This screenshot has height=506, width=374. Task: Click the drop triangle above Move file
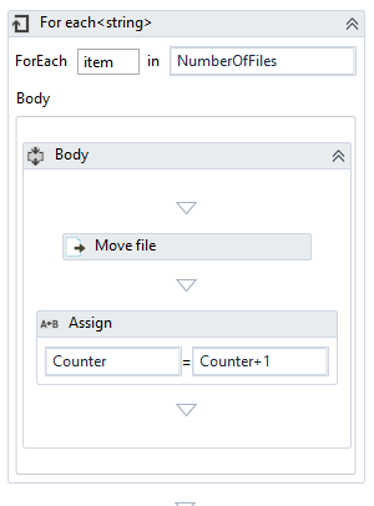(186, 208)
